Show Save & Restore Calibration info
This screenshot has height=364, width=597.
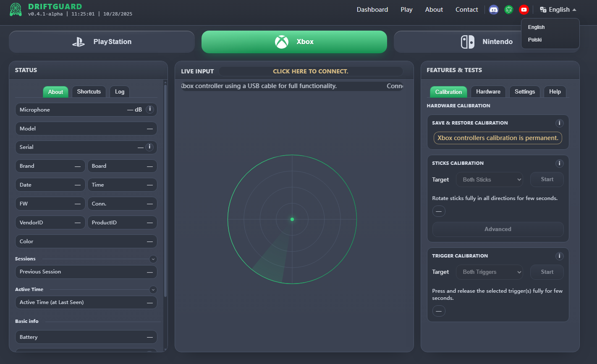[559, 123]
